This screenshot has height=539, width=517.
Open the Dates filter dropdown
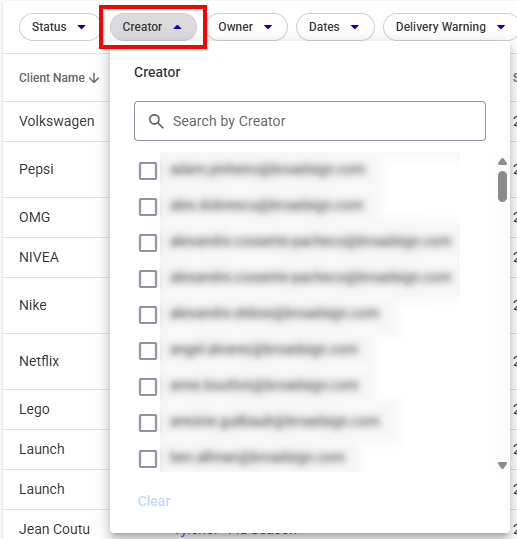[x=335, y=27]
